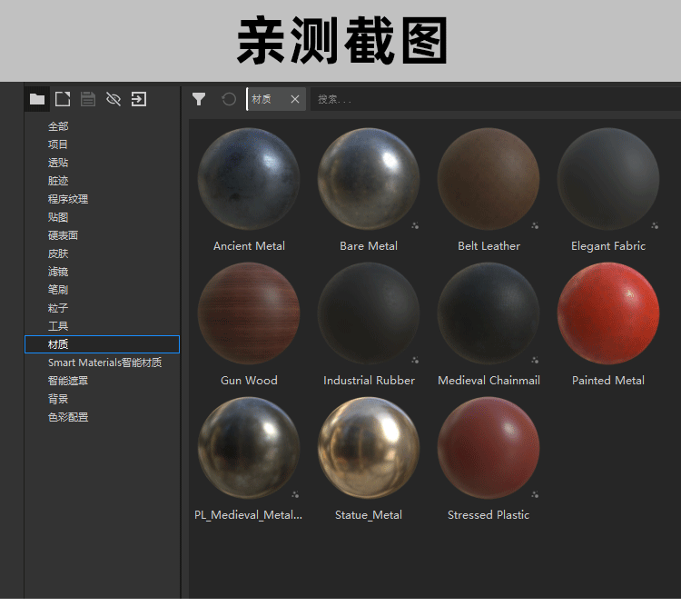
Task: Choose the Painted Metal red material
Action: pos(608,313)
